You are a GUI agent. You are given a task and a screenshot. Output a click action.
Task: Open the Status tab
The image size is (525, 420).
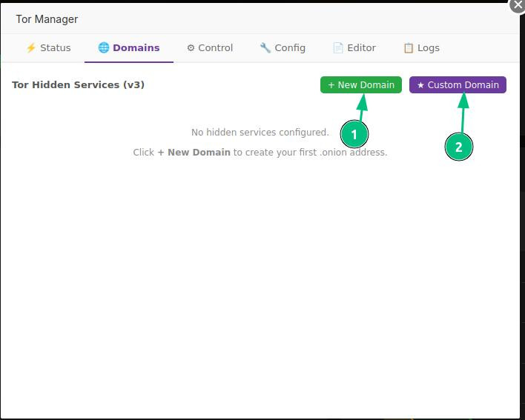click(x=48, y=48)
